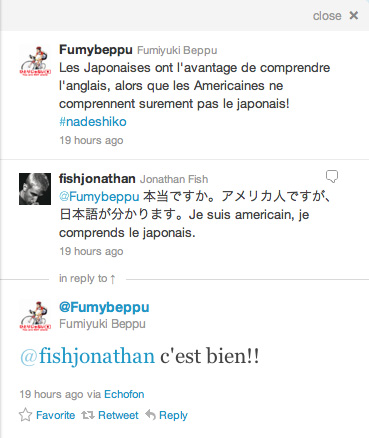This screenshot has height=438, width=369.
Task: Click the close text label
Action: point(327,16)
